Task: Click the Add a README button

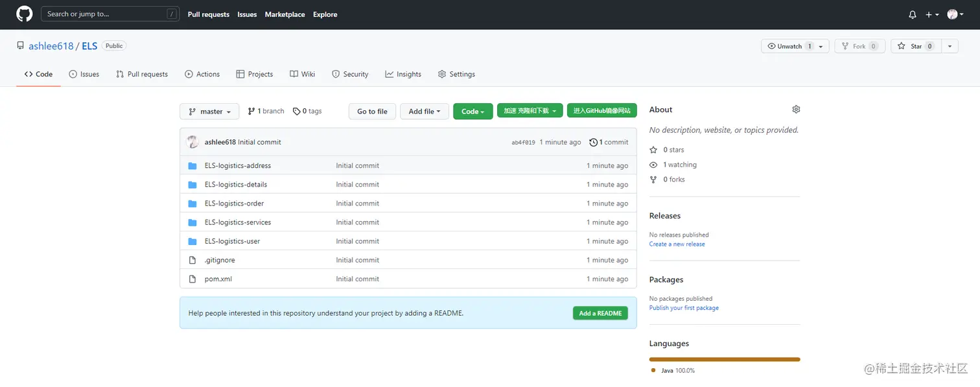Action: [x=600, y=313]
